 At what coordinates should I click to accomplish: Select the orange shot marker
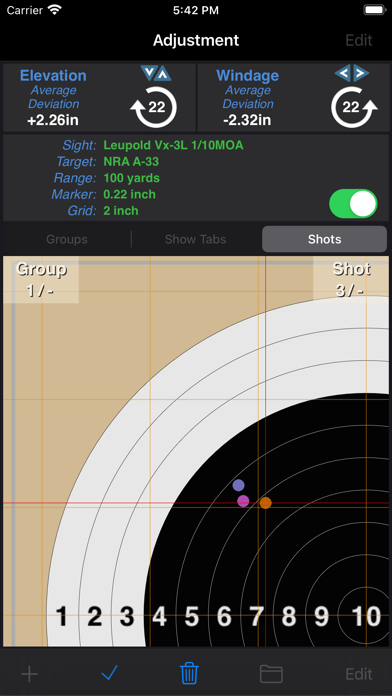[x=265, y=503]
